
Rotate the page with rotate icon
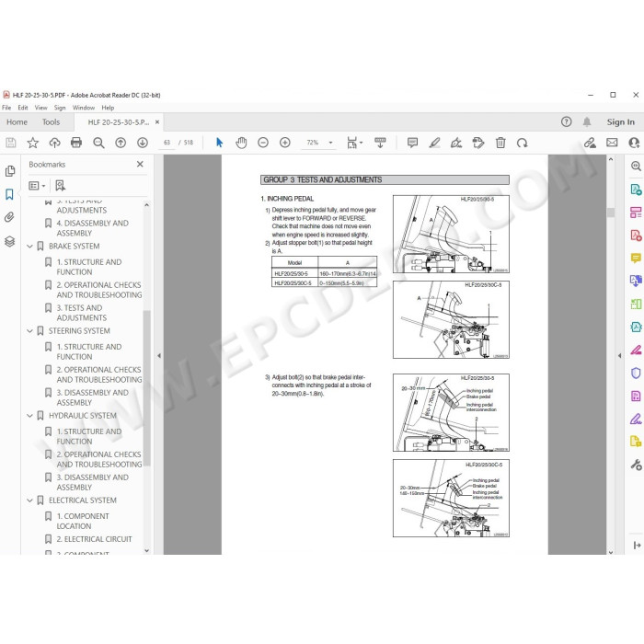pyautogui.click(x=523, y=143)
